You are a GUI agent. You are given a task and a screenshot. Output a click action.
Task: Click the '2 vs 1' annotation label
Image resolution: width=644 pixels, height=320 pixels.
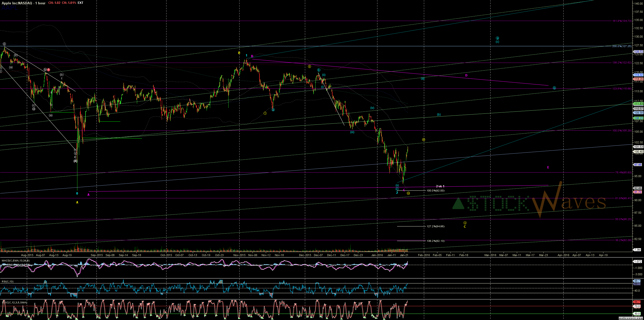pos(440,186)
